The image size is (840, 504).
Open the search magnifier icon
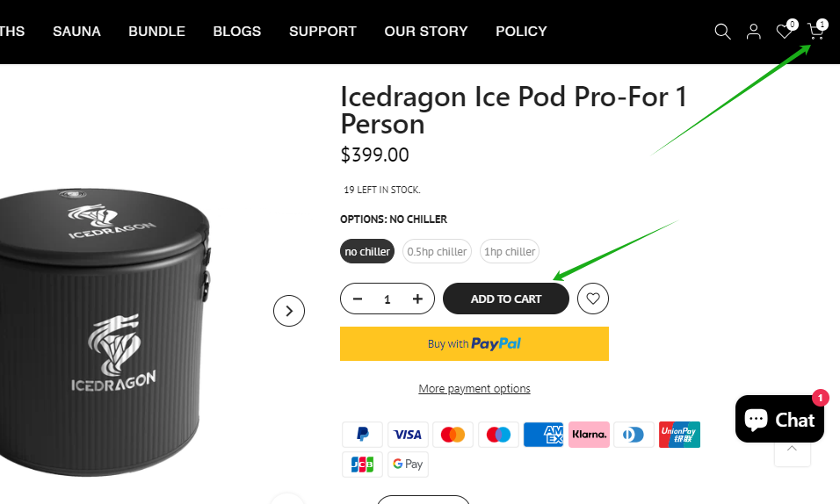(x=722, y=32)
